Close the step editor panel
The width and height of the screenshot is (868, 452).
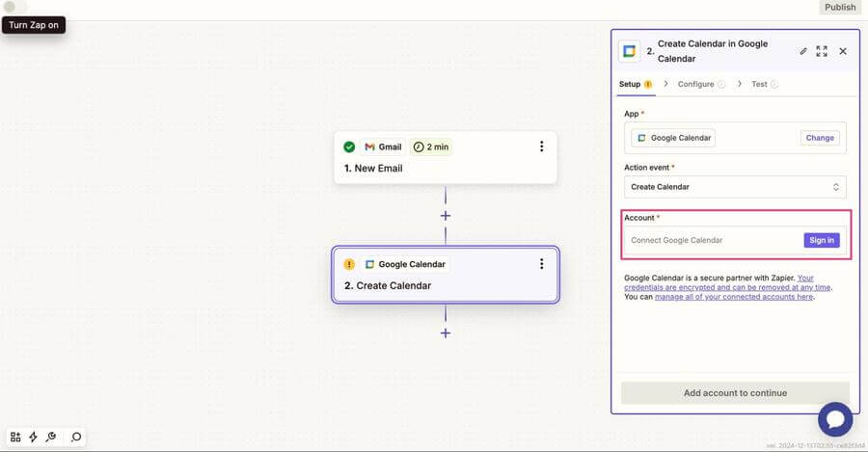coord(843,51)
